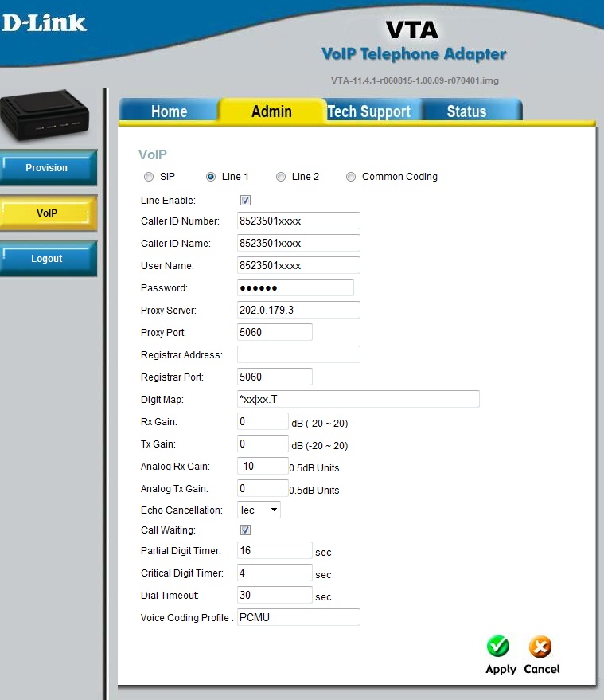Select the Line 2 radio button

tap(281, 177)
